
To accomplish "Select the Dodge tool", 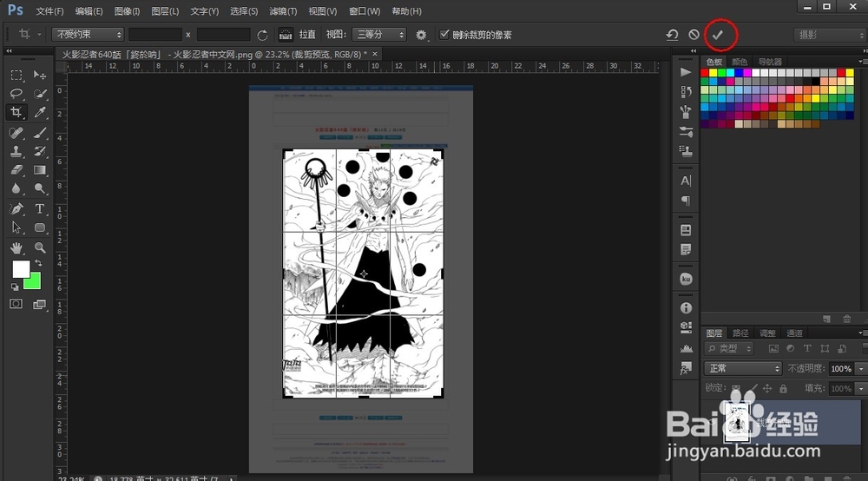I will [x=39, y=188].
